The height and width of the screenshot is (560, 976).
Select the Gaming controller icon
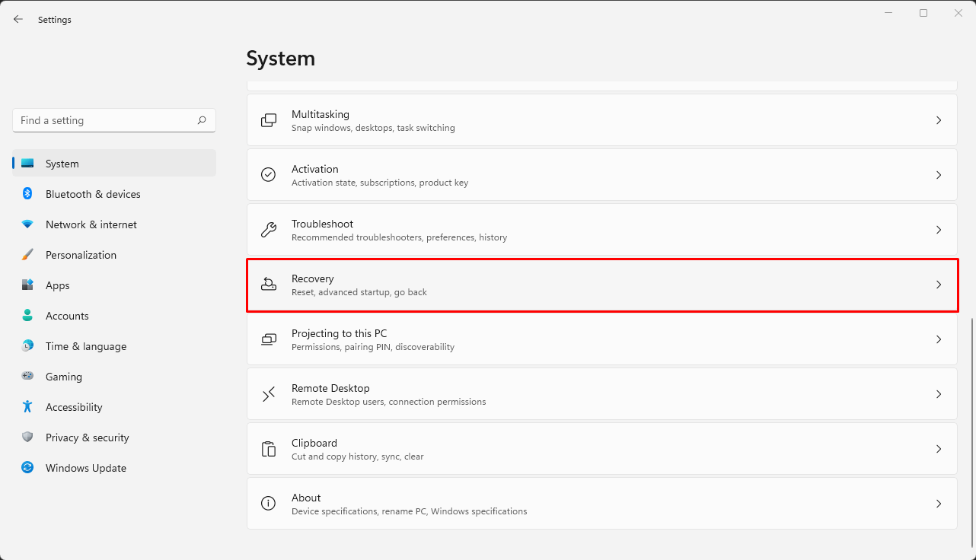27,377
